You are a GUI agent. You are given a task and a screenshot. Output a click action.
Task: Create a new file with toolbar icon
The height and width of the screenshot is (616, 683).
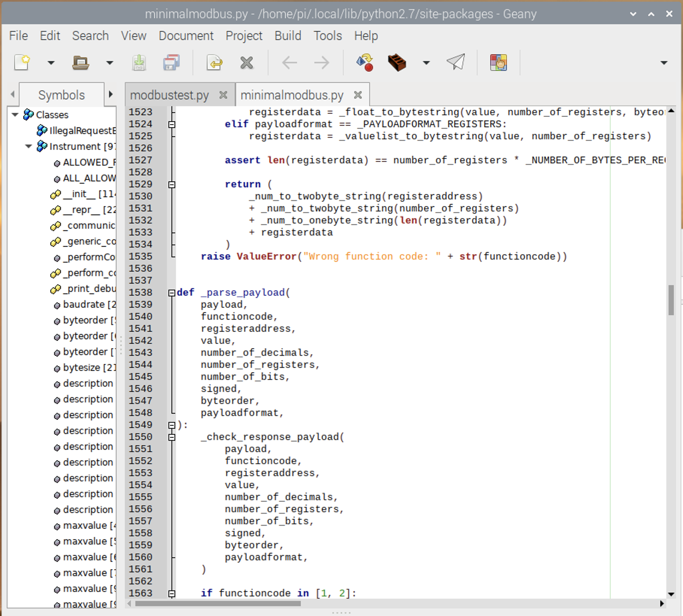click(22, 62)
